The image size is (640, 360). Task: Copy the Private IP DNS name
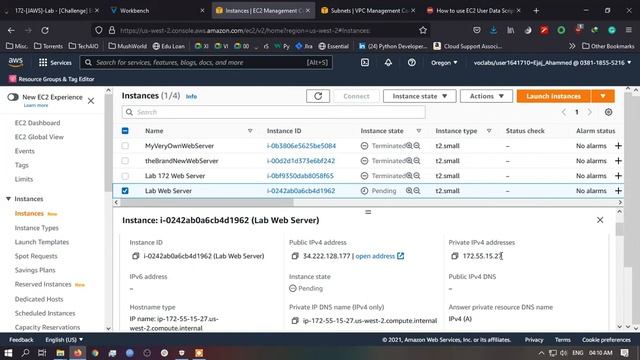click(295, 321)
